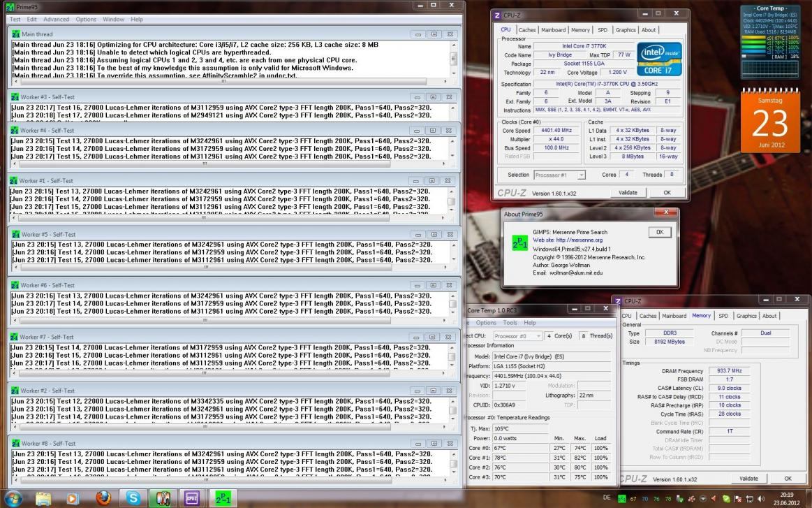The image size is (812, 508).
Task: Click the Worker #3 Self-Test window icon
Action: pyautogui.click(x=15, y=97)
